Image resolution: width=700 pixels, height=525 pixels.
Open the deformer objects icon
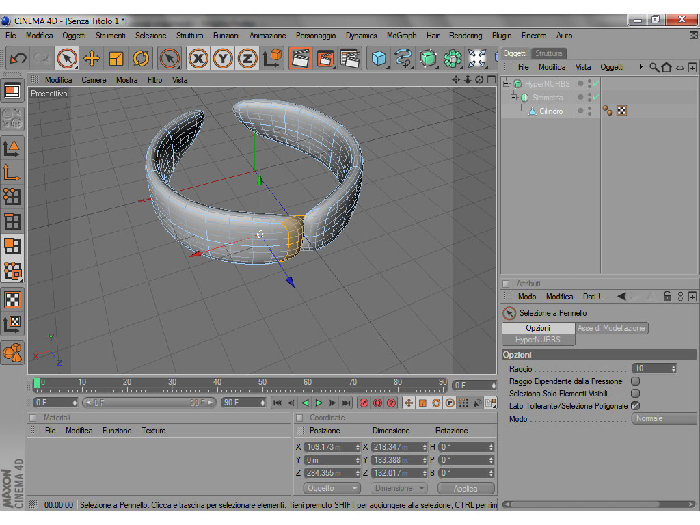click(477, 58)
